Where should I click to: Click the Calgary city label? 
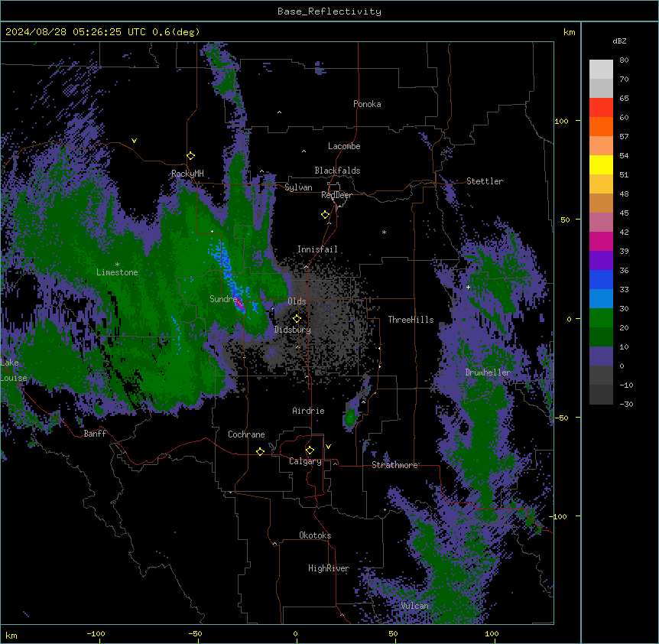305,461
